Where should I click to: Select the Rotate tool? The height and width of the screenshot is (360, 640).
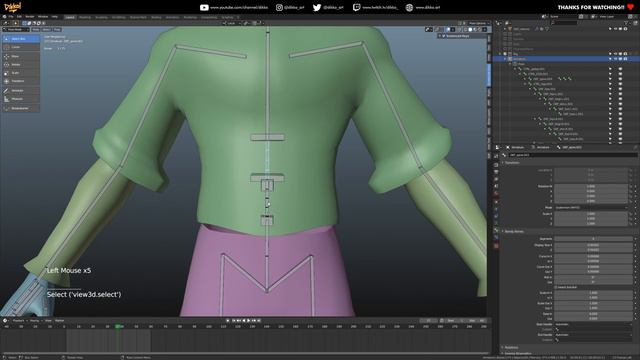(x=21, y=64)
